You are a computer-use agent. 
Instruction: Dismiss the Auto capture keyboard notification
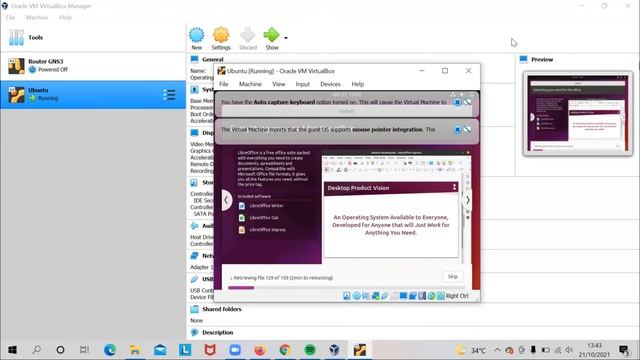tap(457, 102)
